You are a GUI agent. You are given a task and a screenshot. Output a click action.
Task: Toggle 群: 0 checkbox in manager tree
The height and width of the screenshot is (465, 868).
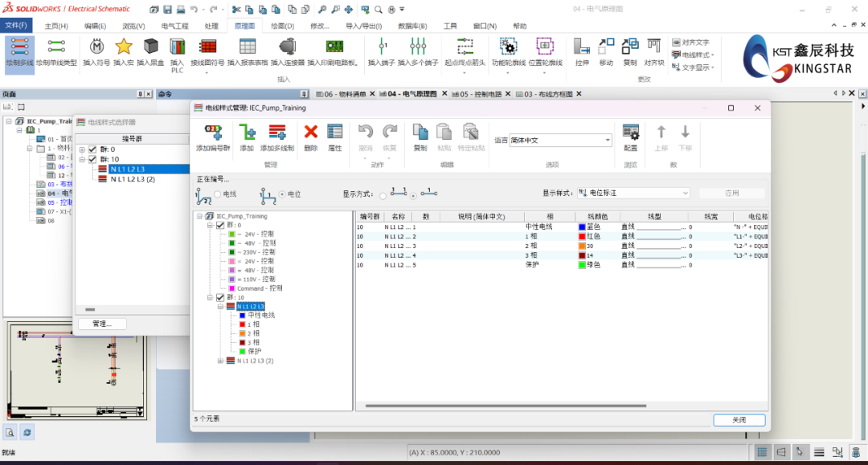[x=220, y=225]
